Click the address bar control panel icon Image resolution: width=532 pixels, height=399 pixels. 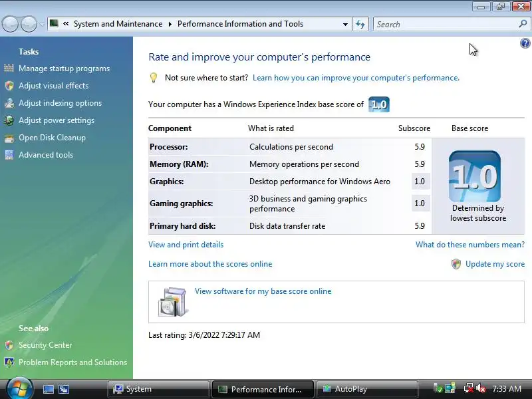coord(54,23)
